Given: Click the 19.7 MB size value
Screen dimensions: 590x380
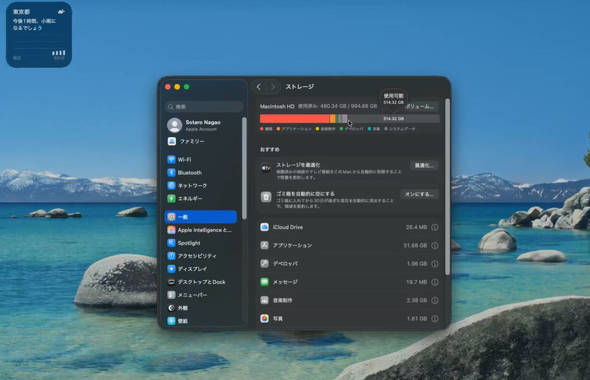Looking at the screenshot, I should coord(417,282).
